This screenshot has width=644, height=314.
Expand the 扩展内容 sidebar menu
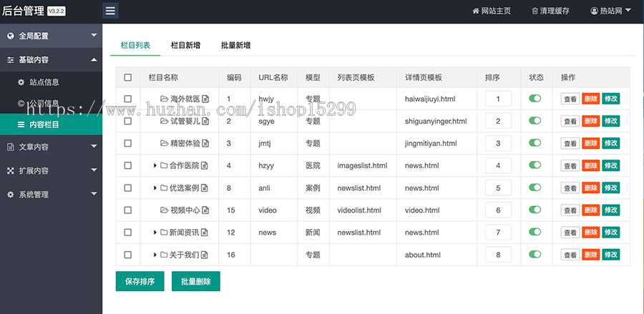[x=51, y=170]
